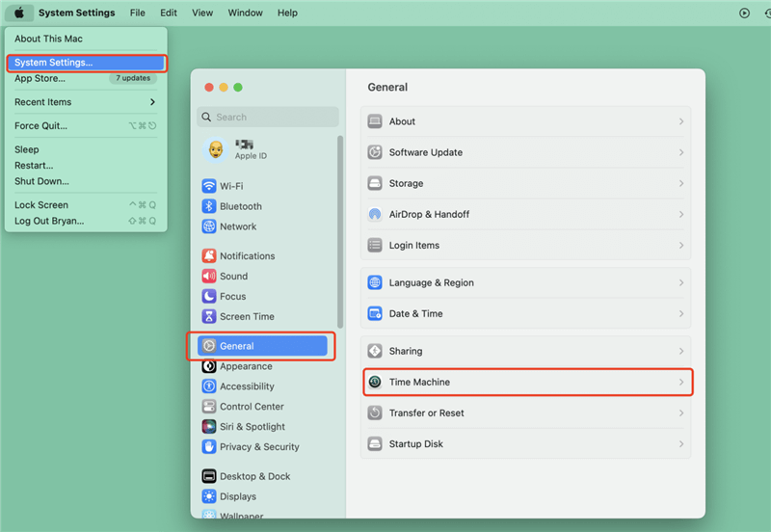Viewport: 771px width, 532px height.
Task: Open Software Update via its chevron
Action: [x=681, y=152]
